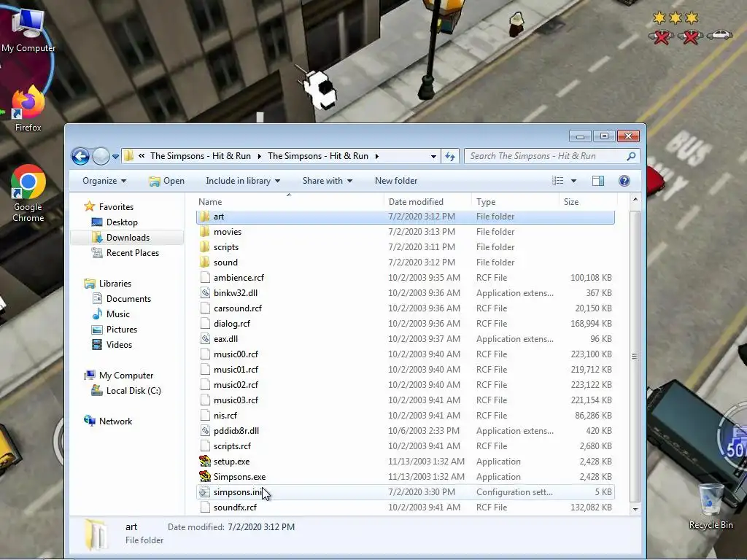Select the setup.exe application icon

click(x=205, y=462)
